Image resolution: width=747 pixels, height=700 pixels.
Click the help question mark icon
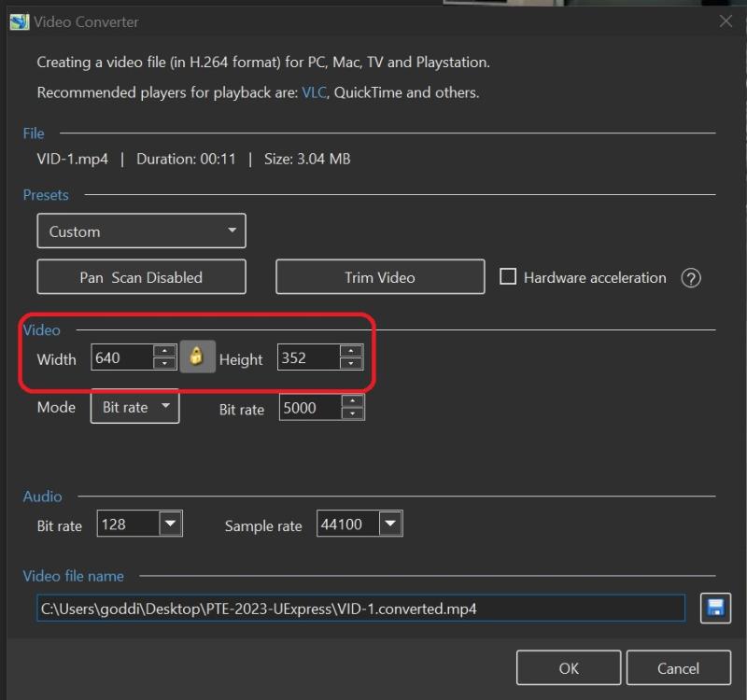point(691,278)
